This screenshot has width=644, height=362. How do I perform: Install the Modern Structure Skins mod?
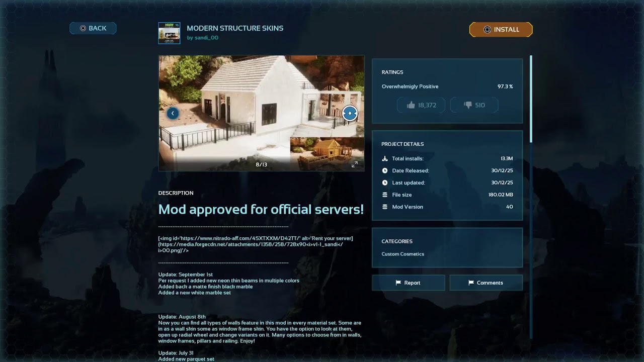coord(501,30)
